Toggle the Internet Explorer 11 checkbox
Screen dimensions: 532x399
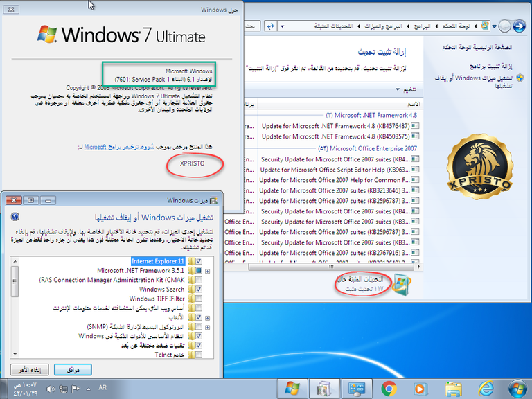point(199,261)
